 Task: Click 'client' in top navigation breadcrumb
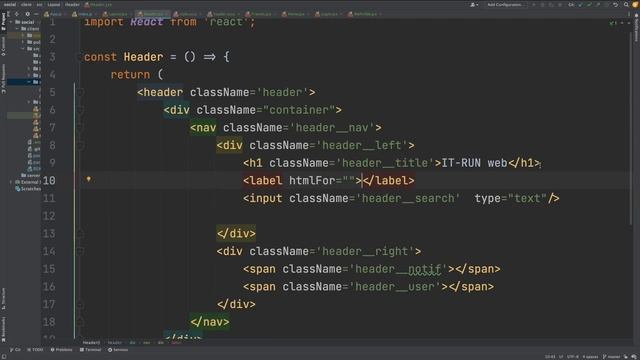[26, 5]
